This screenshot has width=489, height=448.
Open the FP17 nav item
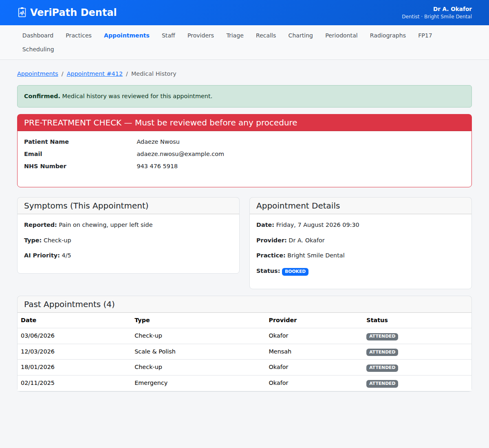(425, 35)
